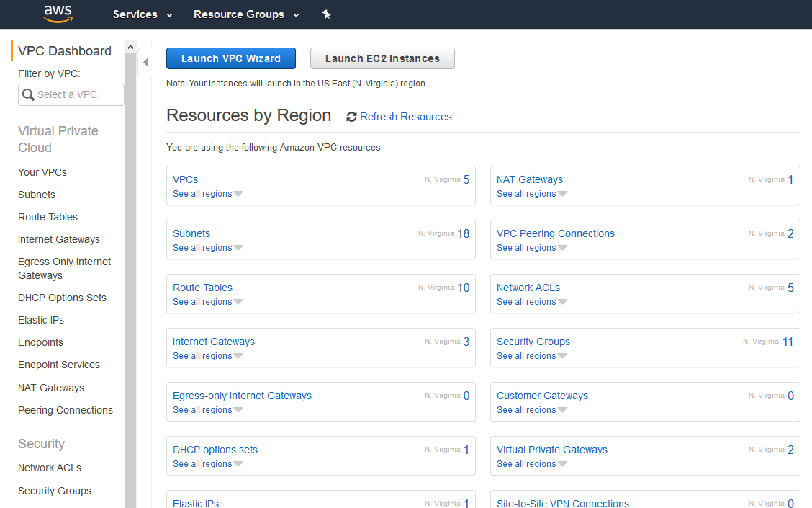Click the Launch EC2 Instances button

pos(382,58)
